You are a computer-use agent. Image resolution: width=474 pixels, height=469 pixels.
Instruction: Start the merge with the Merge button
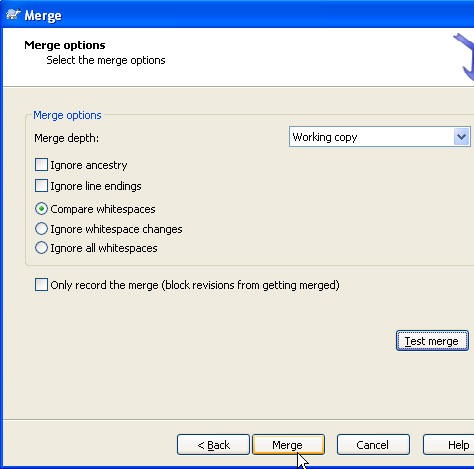click(288, 445)
